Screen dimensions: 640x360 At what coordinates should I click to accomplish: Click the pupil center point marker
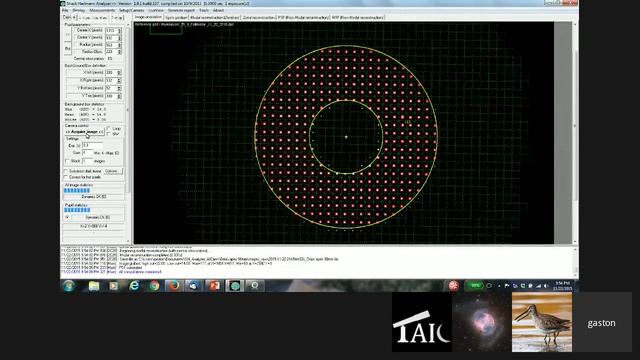pyautogui.click(x=346, y=137)
